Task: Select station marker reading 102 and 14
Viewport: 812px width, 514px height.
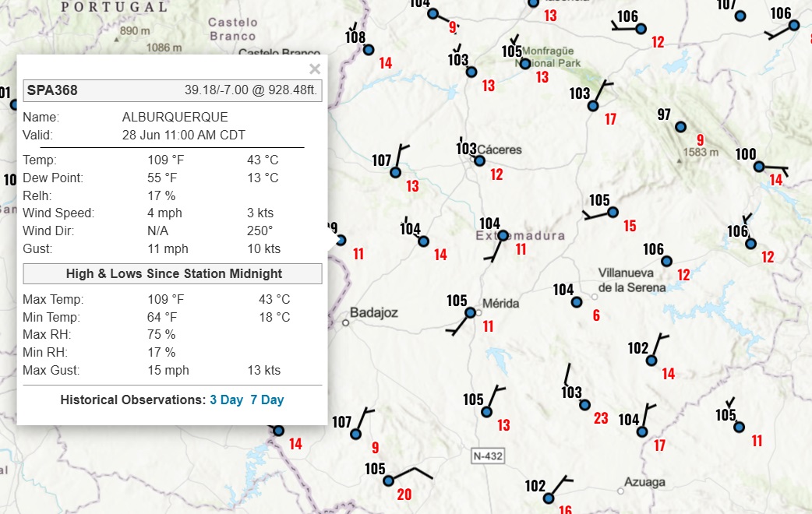Action: [x=651, y=361]
